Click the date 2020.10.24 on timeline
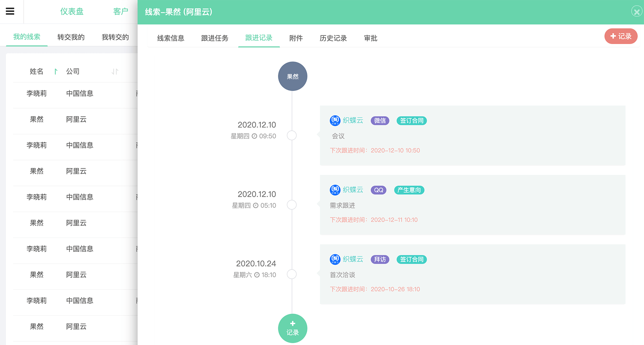This screenshot has width=644, height=345. 256,264
